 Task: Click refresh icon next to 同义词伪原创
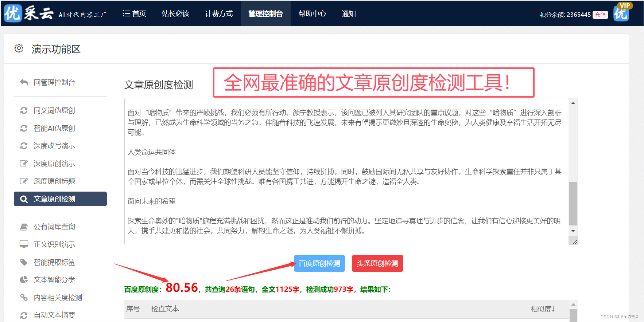point(24,110)
